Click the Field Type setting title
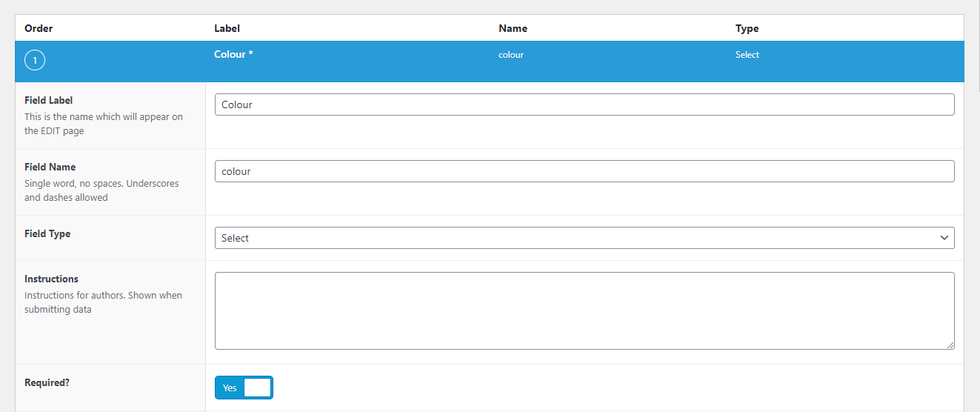This screenshot has width=980, height=412. point(47,233)
